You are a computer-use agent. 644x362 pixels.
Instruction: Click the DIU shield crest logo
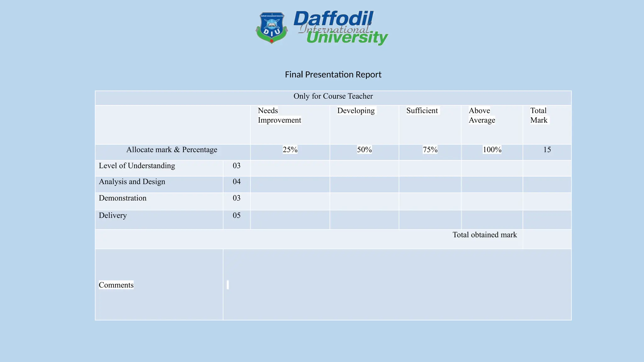click(x=272, y=28)
